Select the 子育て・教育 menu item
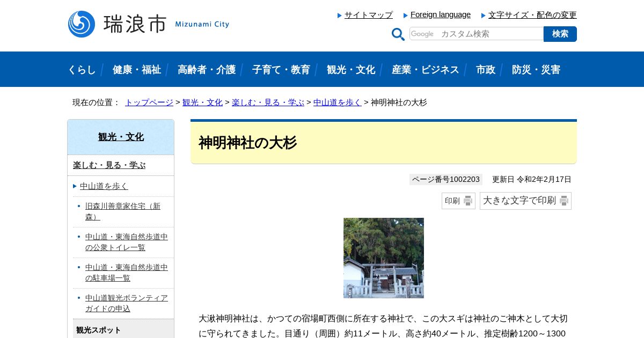This screenshot has height=338, width=644. pyautogui.click(x=281, y=69)
